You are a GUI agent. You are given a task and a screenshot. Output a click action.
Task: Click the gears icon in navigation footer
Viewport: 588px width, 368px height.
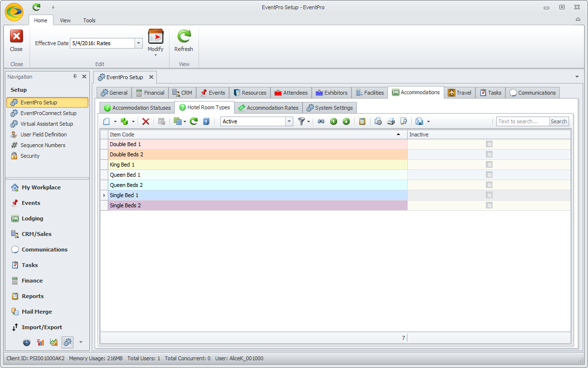click(x=67, y=342)
